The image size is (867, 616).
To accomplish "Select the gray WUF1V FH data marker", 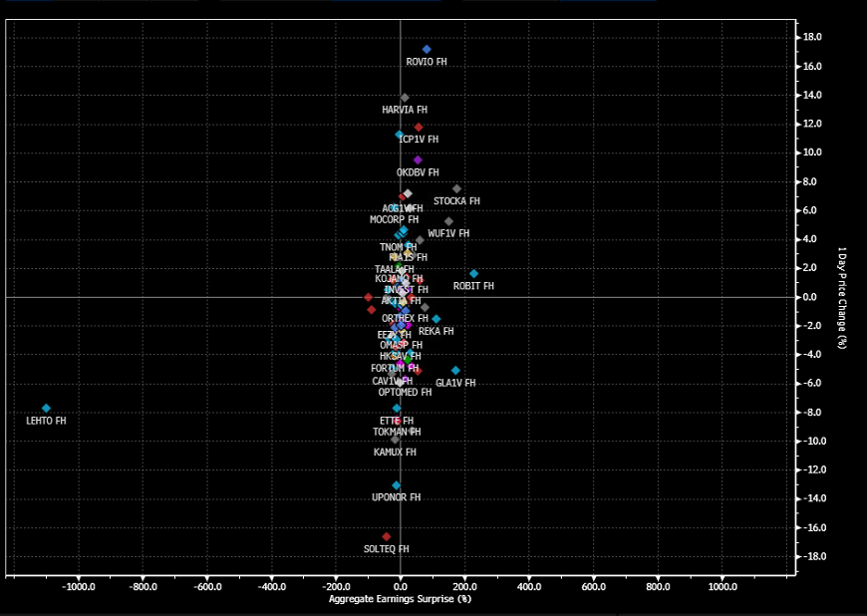I will 448,221.
